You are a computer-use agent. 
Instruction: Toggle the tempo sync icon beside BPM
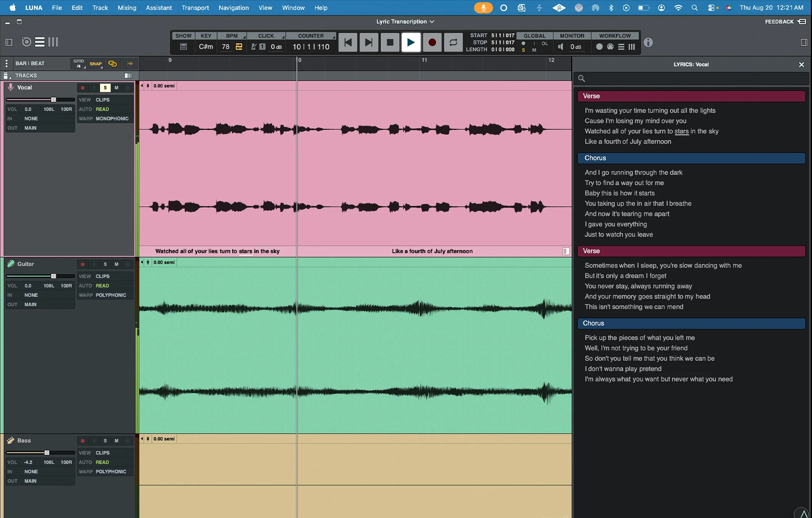coord(239,47)
